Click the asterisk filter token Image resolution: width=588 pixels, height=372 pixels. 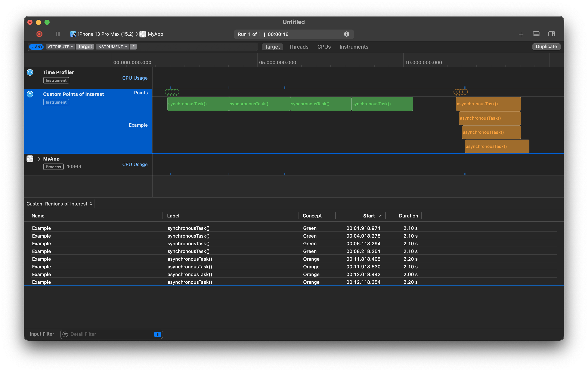click(x=133, y=46)
